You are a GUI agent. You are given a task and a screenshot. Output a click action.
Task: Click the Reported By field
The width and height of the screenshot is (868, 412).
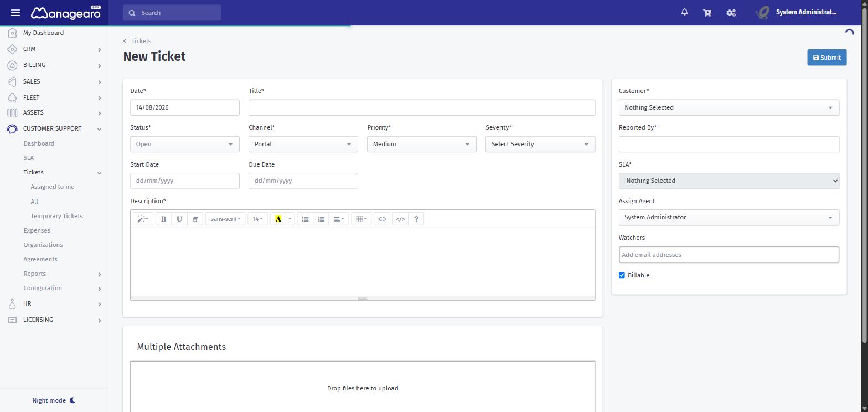[729, 144]
